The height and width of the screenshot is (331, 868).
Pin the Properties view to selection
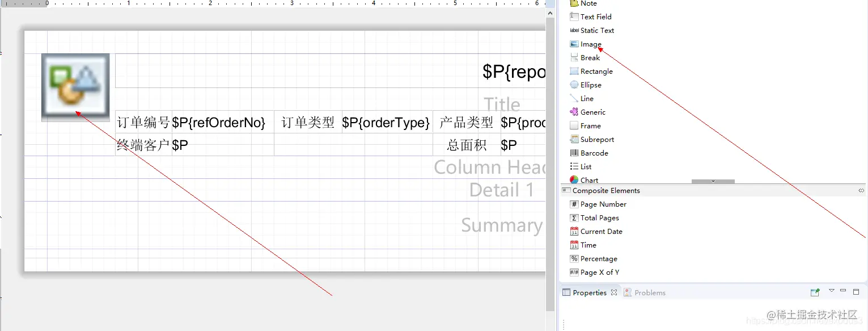[815, 292]
